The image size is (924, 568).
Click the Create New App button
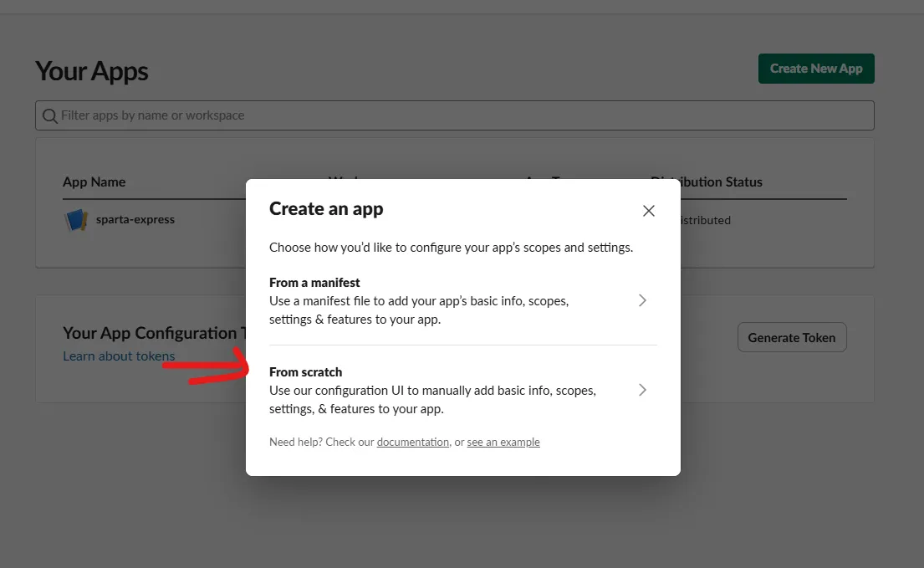click(x=816, y=69)
